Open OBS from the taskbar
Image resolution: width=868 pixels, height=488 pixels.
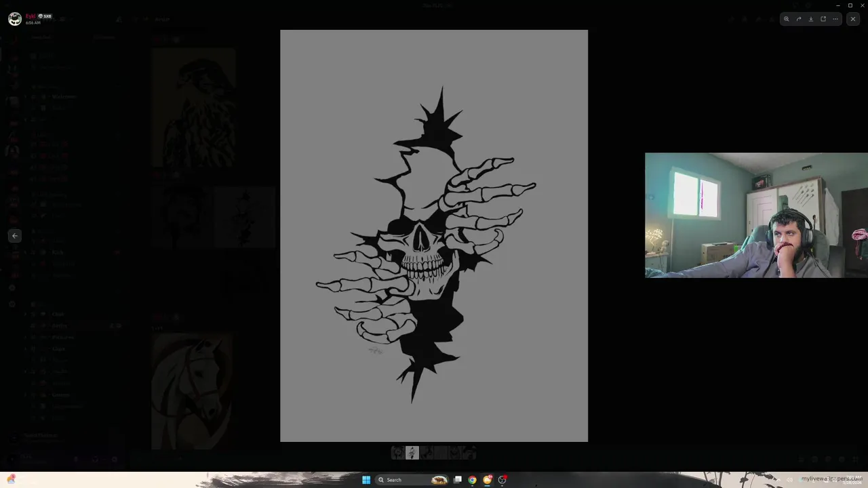pyautogui.click(x=502, y=480)
